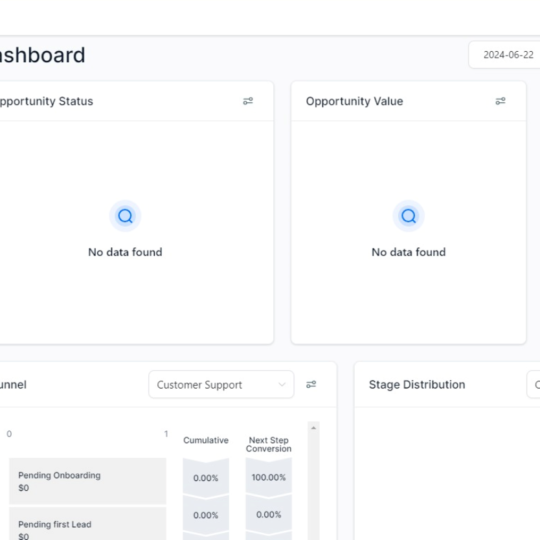This screenshot has width=540, height=540.
Task: Click the Cumulative column header
Action: (x=206, y=440)
